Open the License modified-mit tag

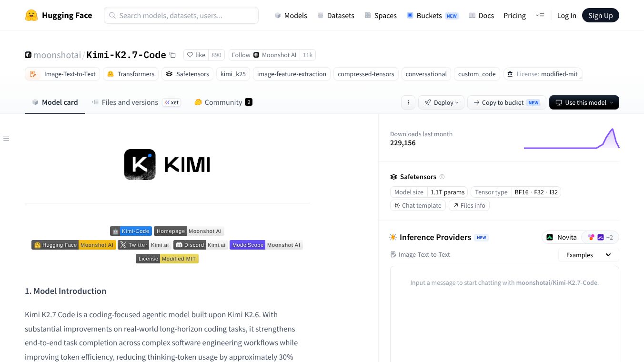(x=543, y=74)
